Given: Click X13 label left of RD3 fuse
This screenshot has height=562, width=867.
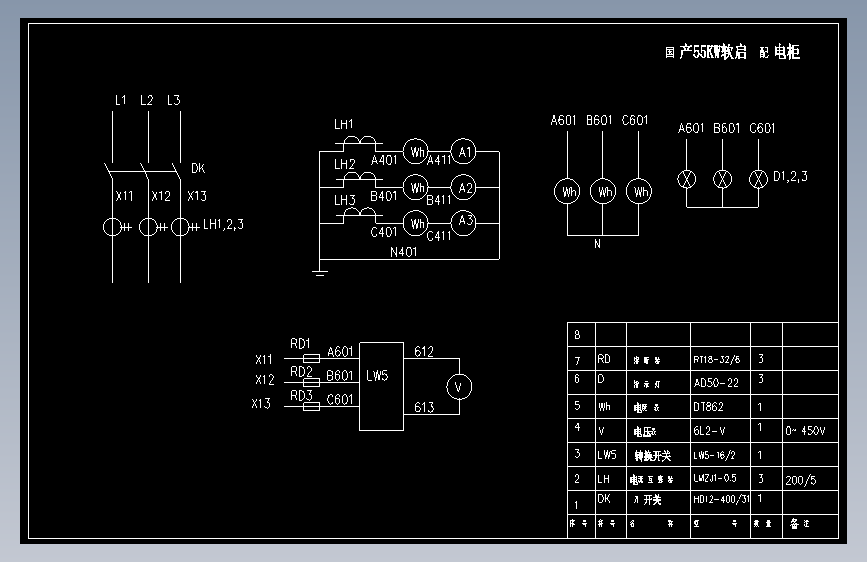Looking at the screenshot, I should point(261,404).
